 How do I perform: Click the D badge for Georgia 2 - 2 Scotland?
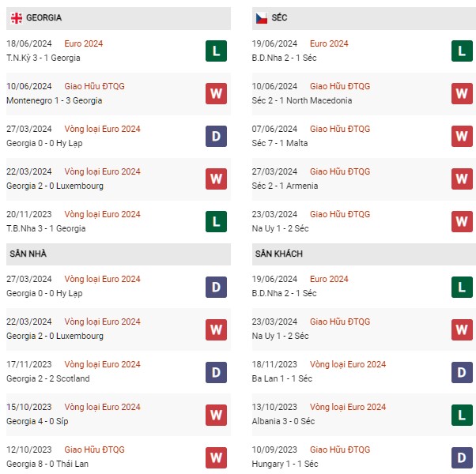point(216,371)
